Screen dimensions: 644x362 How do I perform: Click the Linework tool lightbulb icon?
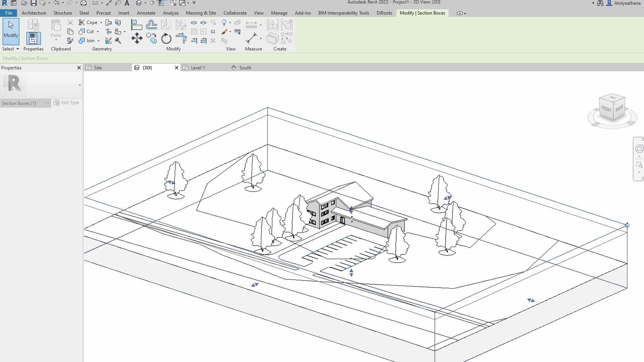pyautogui.click(x=225, y=23)
